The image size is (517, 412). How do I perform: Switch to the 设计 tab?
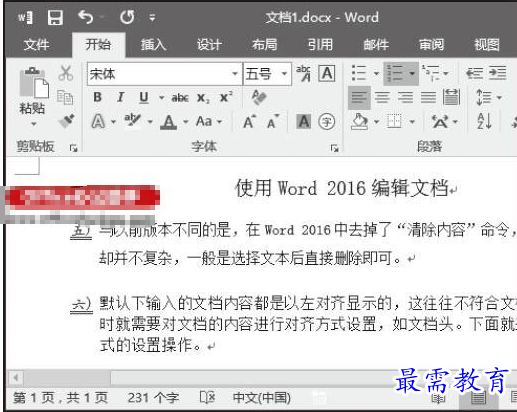[x=209, y=44]
